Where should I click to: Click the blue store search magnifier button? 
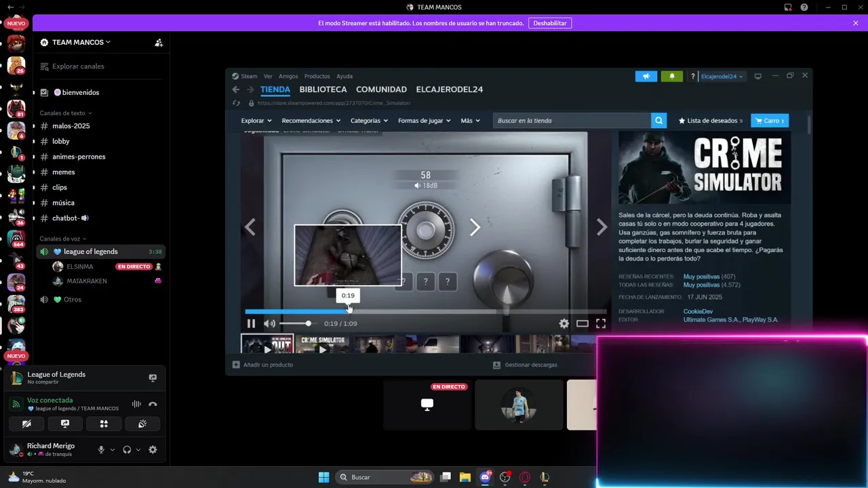point(658,121)
